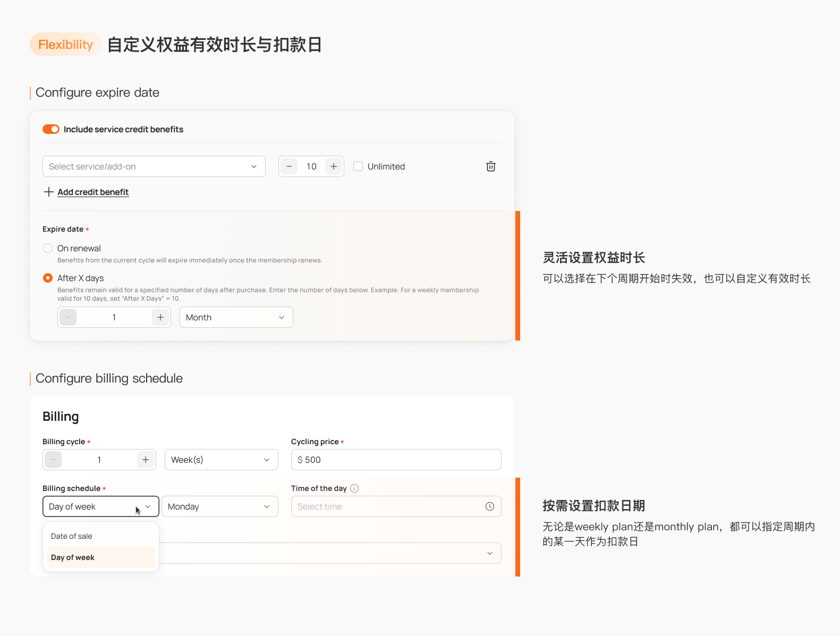Decrease credit quantity below 10 with minus
The image size is (840, 636).
tap(289, 166)
